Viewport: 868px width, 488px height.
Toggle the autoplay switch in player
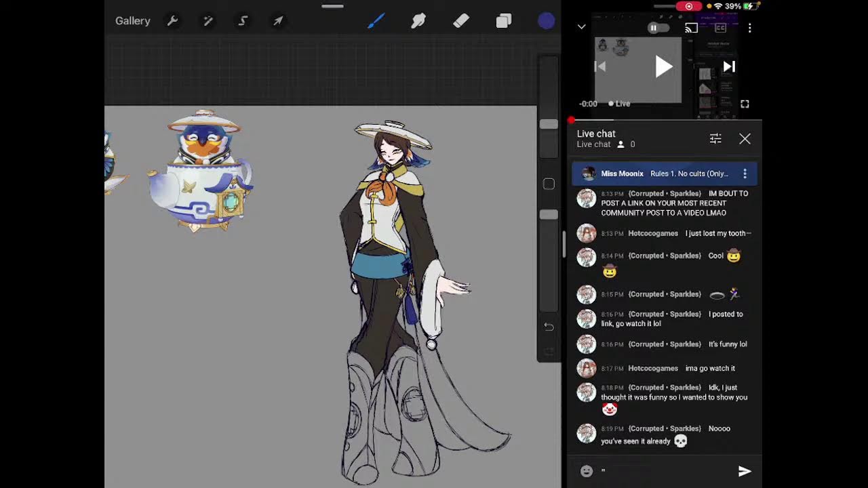tap(658, 28)
